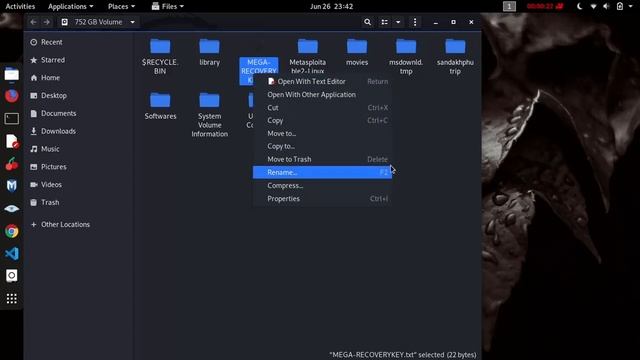Expand the 752 GB Volume path dropdown
The width and height of the screenshot is (640, 360).
pyautogui.click(x=133, y=22)
